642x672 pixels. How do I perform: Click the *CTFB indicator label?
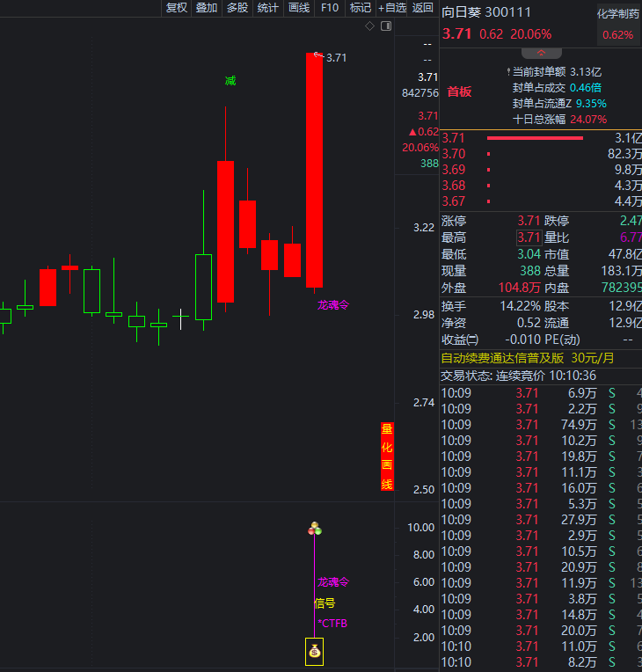[332, 624]
